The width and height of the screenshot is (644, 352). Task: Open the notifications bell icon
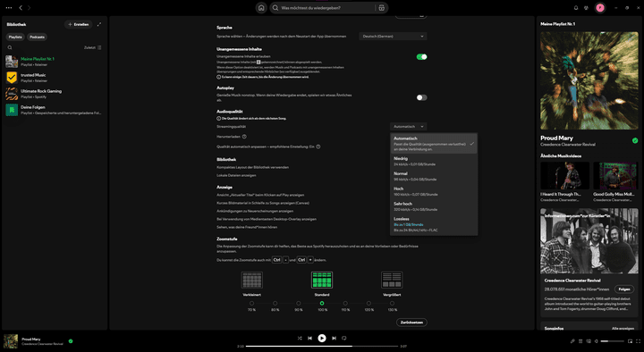575,8
